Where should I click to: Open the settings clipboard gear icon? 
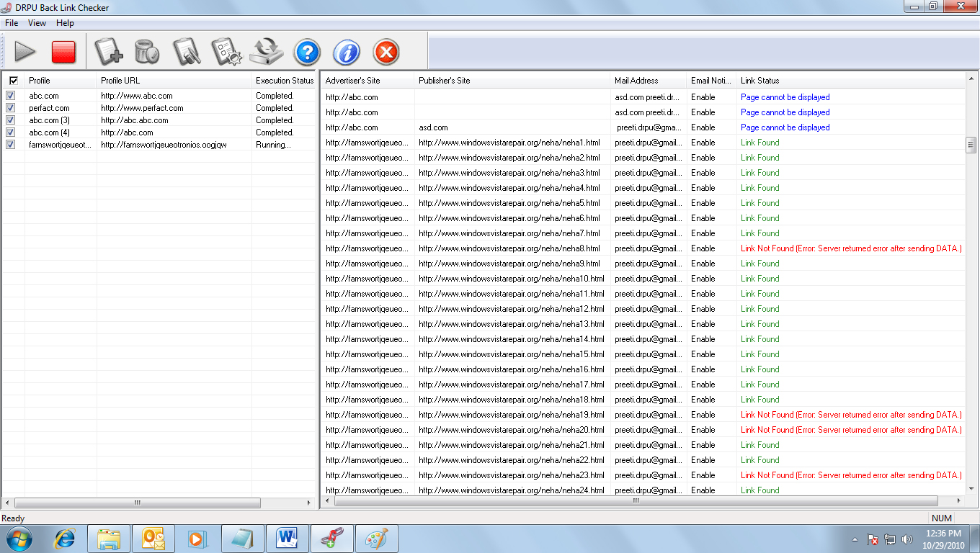(x=226, y=52)
